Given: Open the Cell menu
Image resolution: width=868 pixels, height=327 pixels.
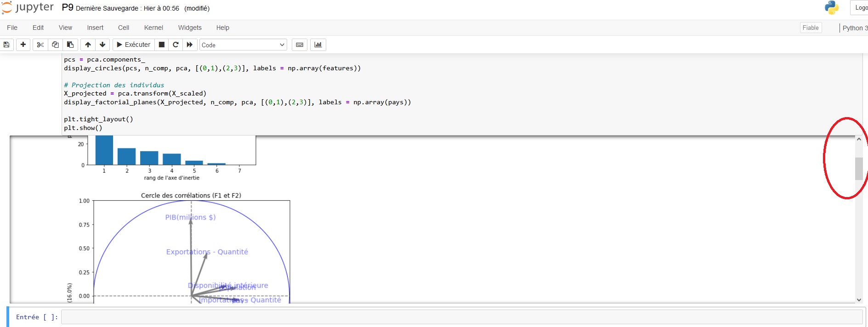Looking at the screenshot, I should point(124,28).
